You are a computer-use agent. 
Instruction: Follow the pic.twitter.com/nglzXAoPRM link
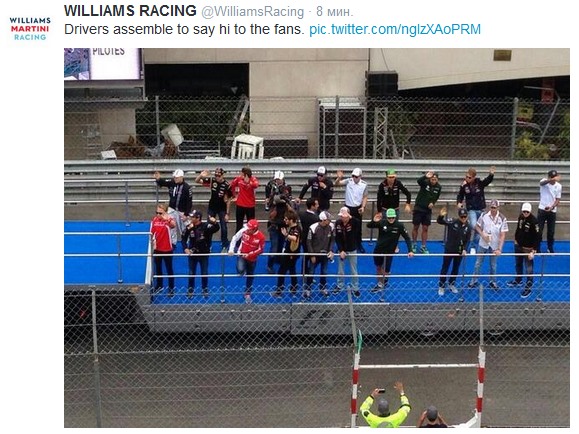pyautogui.click(x=395, y=29)
